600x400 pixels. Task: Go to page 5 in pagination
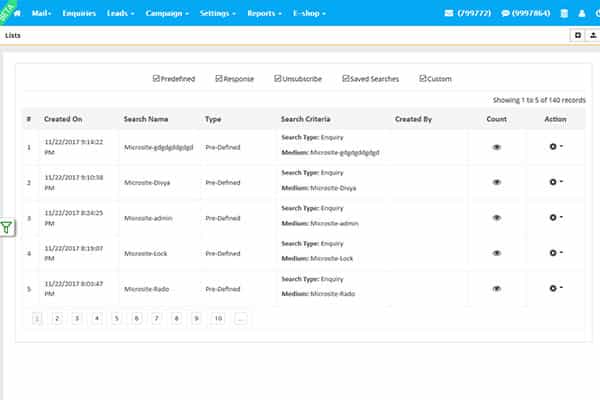click(x=117, y=318)
